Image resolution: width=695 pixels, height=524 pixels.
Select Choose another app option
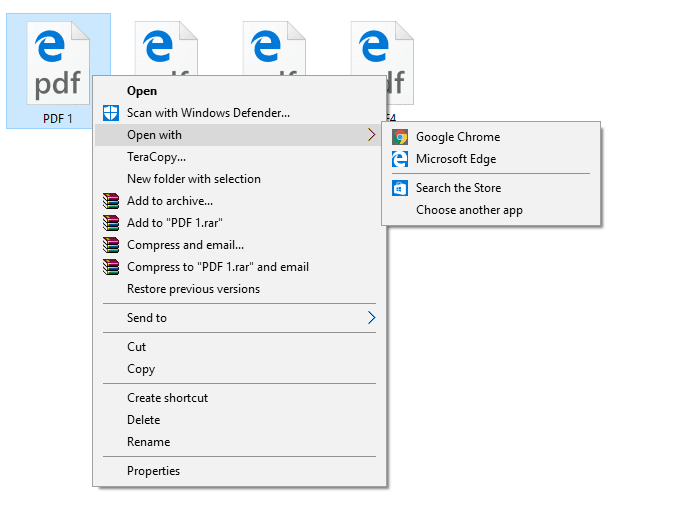[491, 210]
